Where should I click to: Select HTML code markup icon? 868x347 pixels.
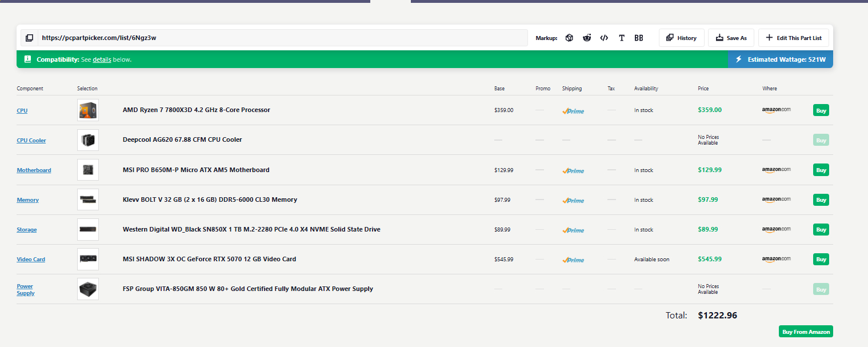[x=604, y=38]
